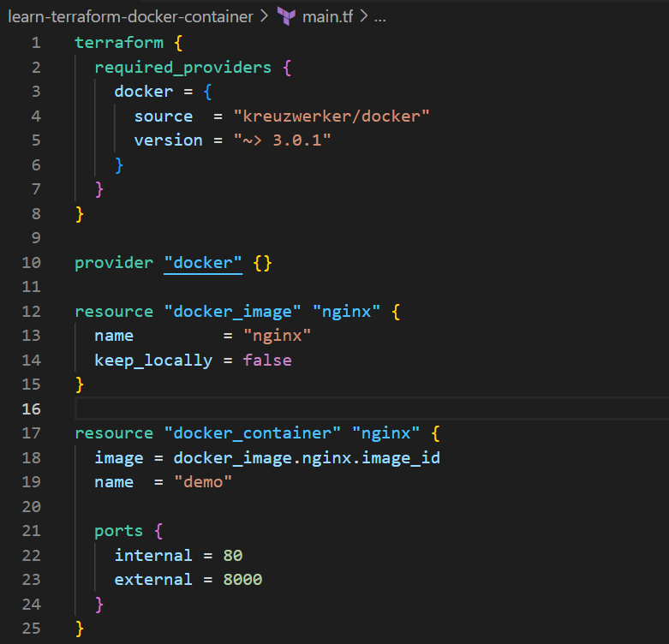Click the 'image' attribute on line 18
669x644 pixels.
point(118,458)
